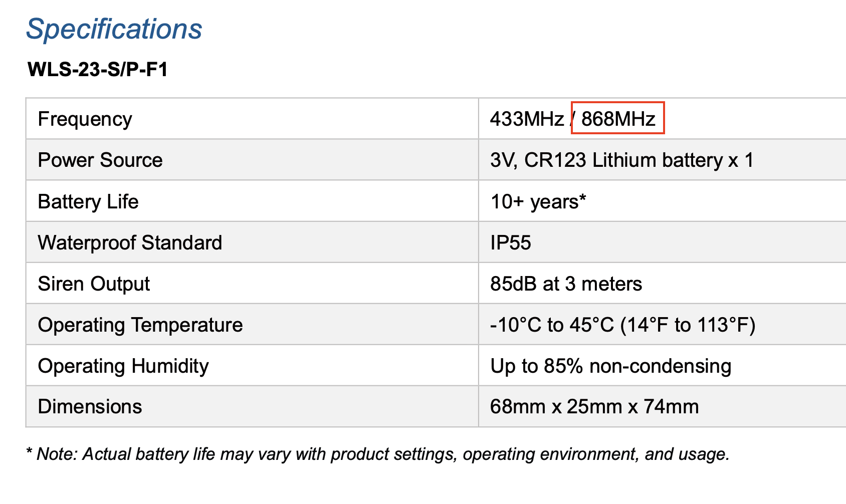Select the Battery Life label
The height and width of the screenshot is (504, 846).
point(88,202)
